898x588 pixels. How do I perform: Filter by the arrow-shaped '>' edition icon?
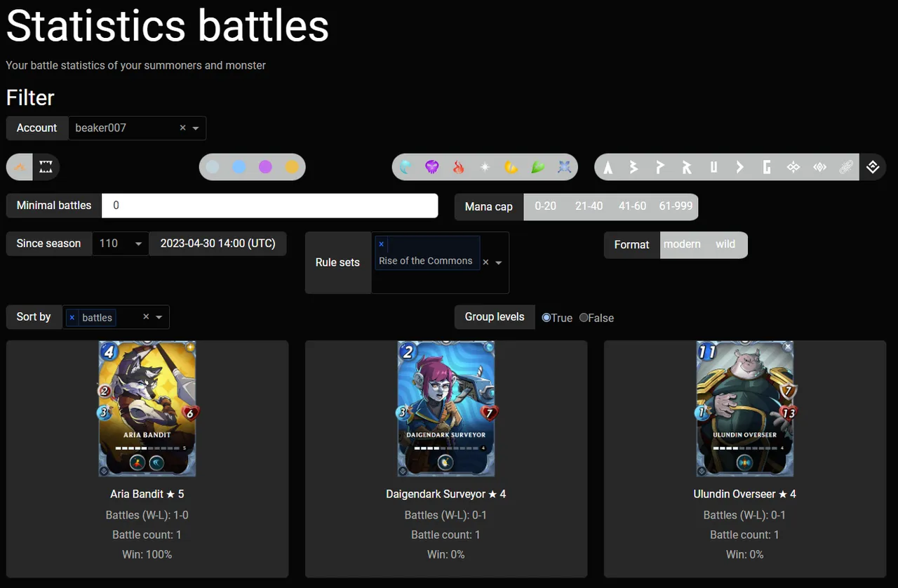click(x=740, y=167)
